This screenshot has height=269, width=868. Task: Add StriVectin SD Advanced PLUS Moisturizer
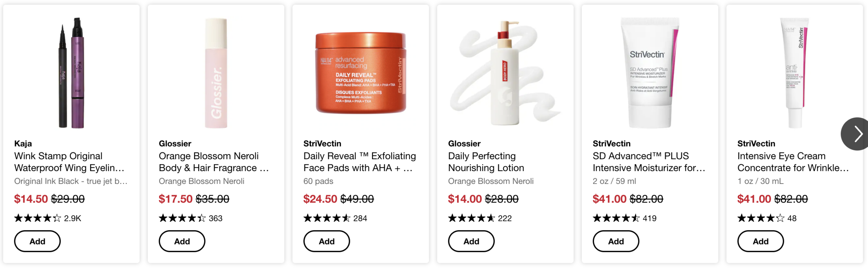coord(616,241)
